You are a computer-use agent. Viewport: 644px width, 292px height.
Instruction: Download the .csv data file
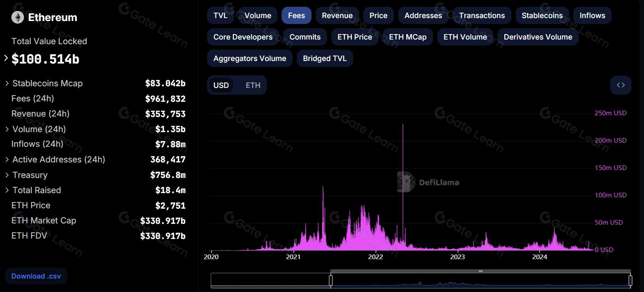point(36,276)
